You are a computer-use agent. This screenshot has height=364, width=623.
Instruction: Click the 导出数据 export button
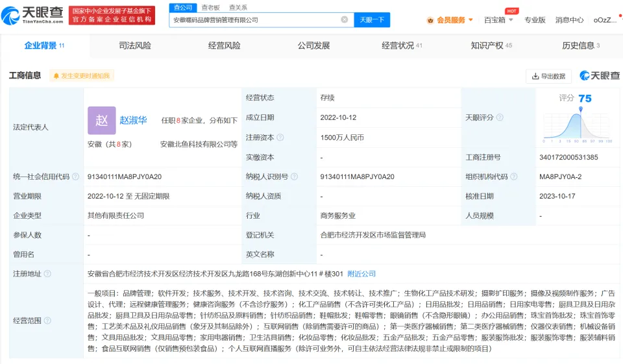point(548,76)
